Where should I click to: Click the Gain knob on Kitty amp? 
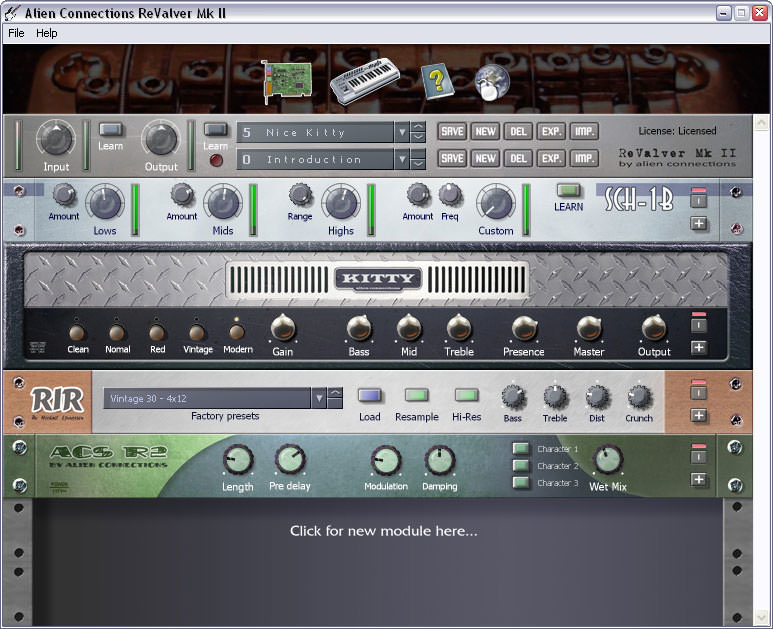(283, 328)
